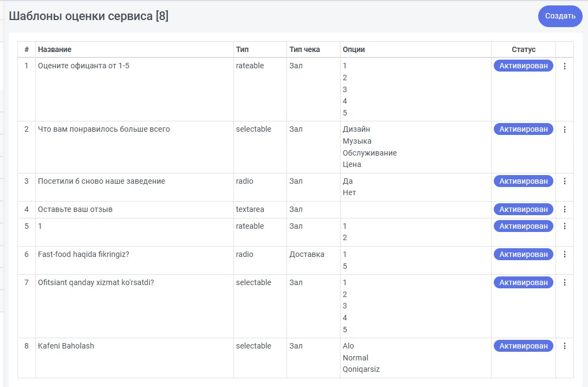Image resolution: width=588 pixels, height=387 pixels.
Task: Select the 'Оцените официанта от 1-5' template name
Action: [x=83, y=66]
